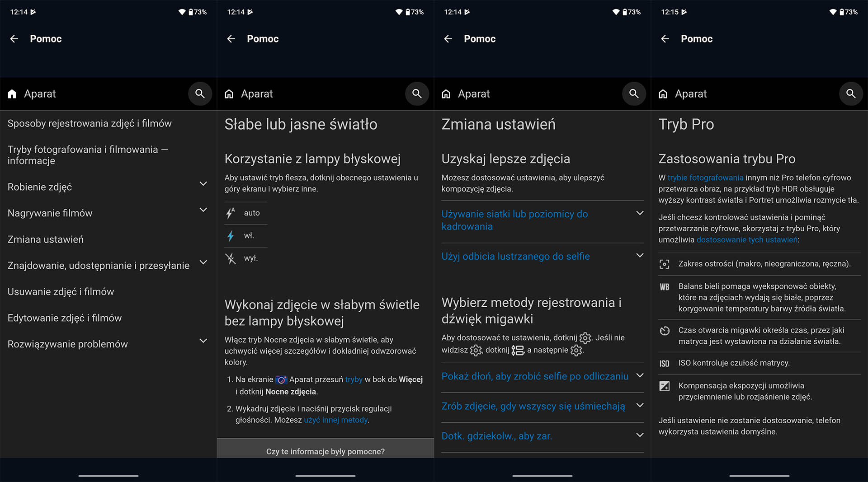The width and height of the screenshot is (868, 482).
Task: Expand the Rozwiązywanie problemów topic
Action: 203,341
